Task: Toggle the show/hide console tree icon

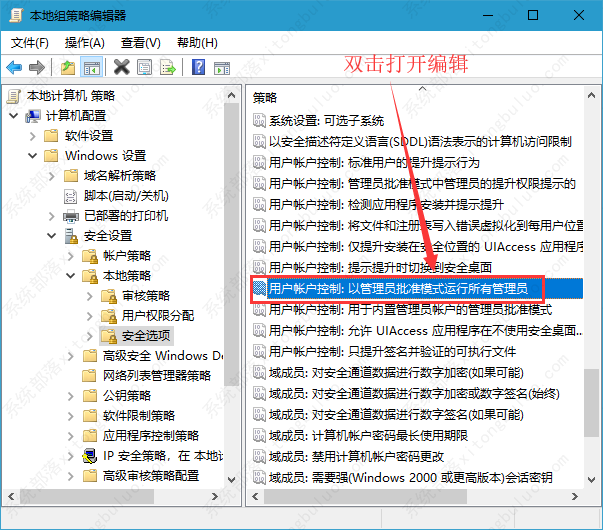Action: [x=90, y=67]
